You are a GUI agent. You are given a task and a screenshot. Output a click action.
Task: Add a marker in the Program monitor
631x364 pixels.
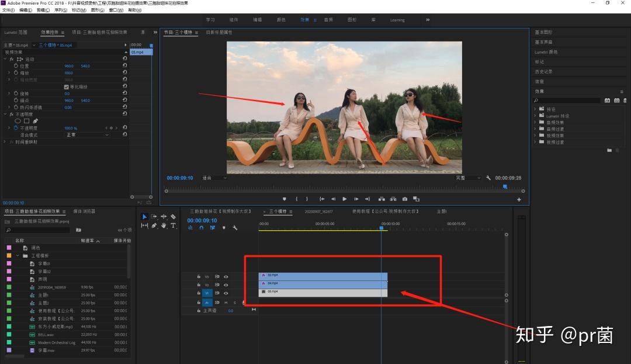pyautogui.click(x=285, y=199)
